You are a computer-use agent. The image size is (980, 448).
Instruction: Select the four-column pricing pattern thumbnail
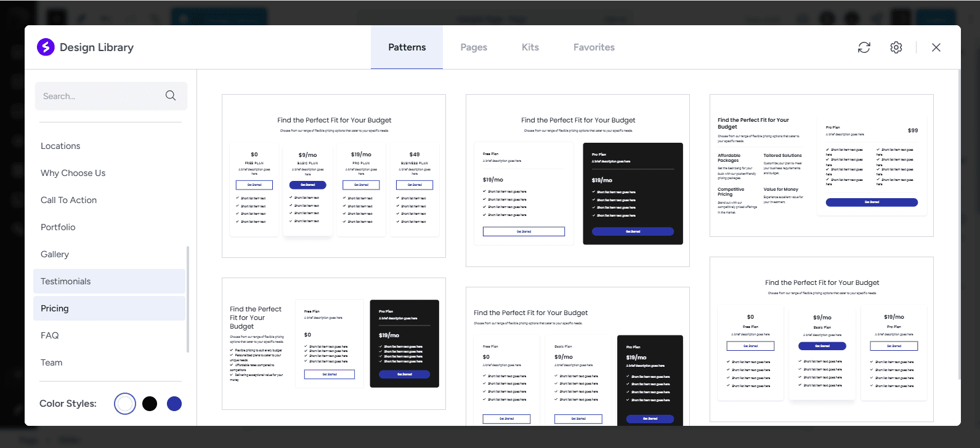tap(334, 176)
